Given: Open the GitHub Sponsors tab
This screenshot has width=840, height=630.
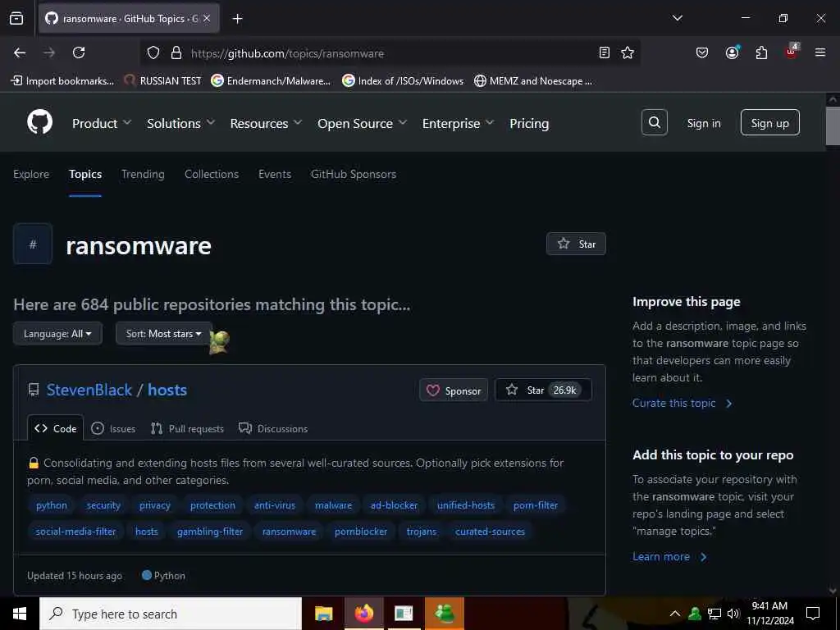Looking at the screenshot, I should 354,174.
